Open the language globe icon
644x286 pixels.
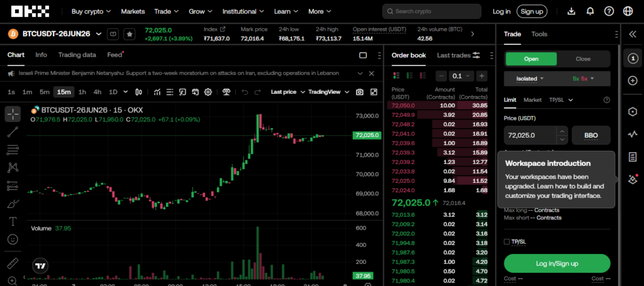click(x=628, y=11)
